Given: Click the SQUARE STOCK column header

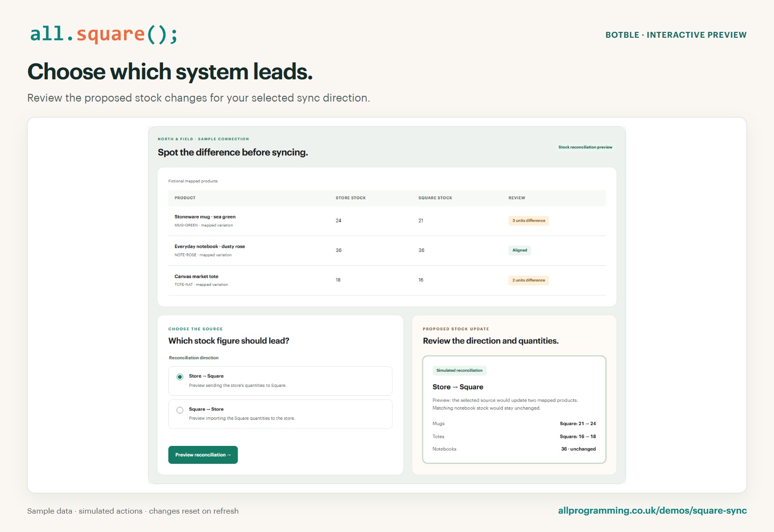Looking at the screenshot, I should (x=435, y=198).
